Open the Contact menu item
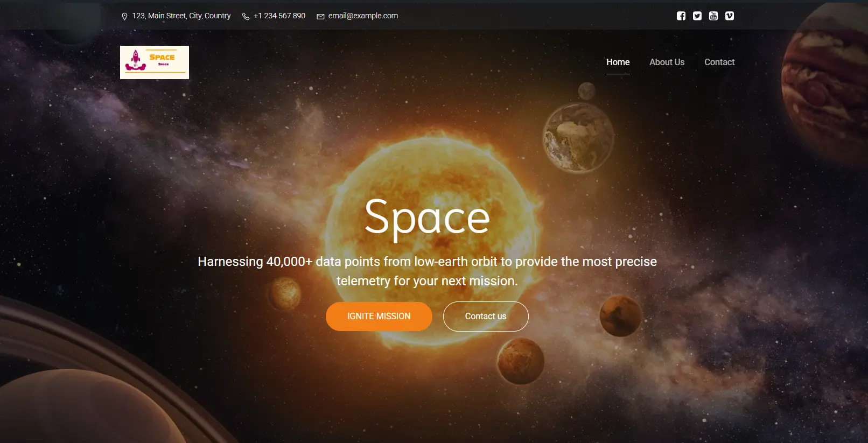868x443 pixels. pyautogui.click(x=719, y=62)
